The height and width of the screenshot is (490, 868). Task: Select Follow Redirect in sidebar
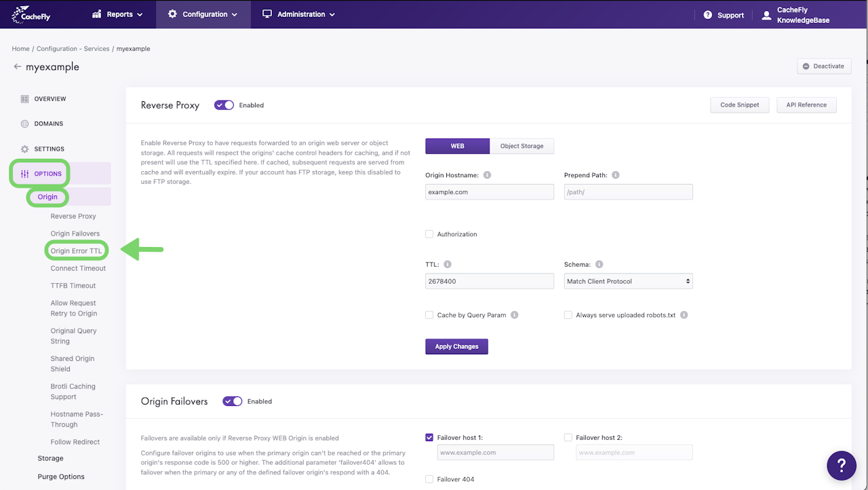point(75,442)
